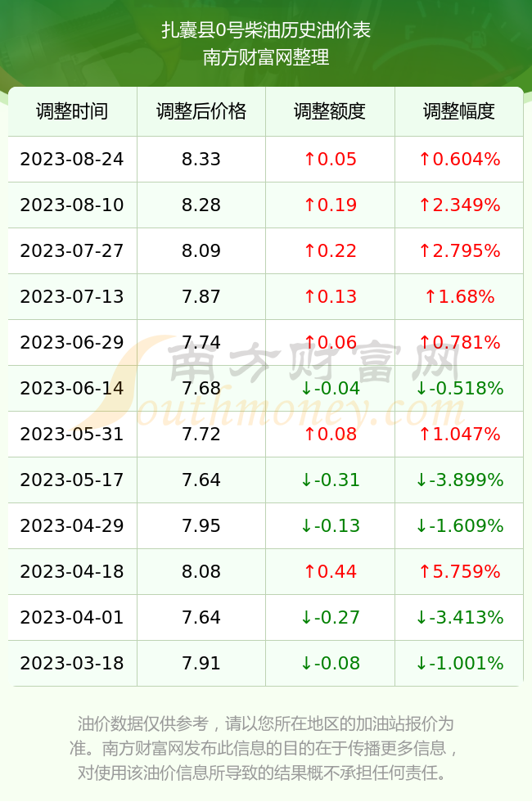Click the 调整幅度 column header
The image size is (532, 802).
pos(459,111)
